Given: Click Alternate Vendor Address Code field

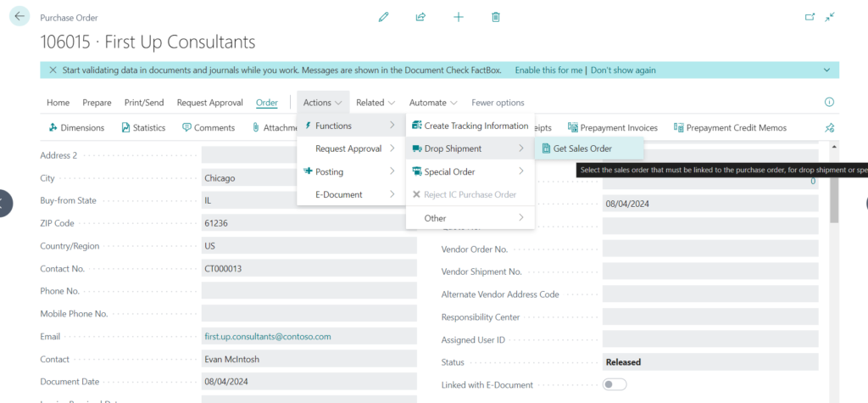Looking at the screenshot, I should (710, 294).
